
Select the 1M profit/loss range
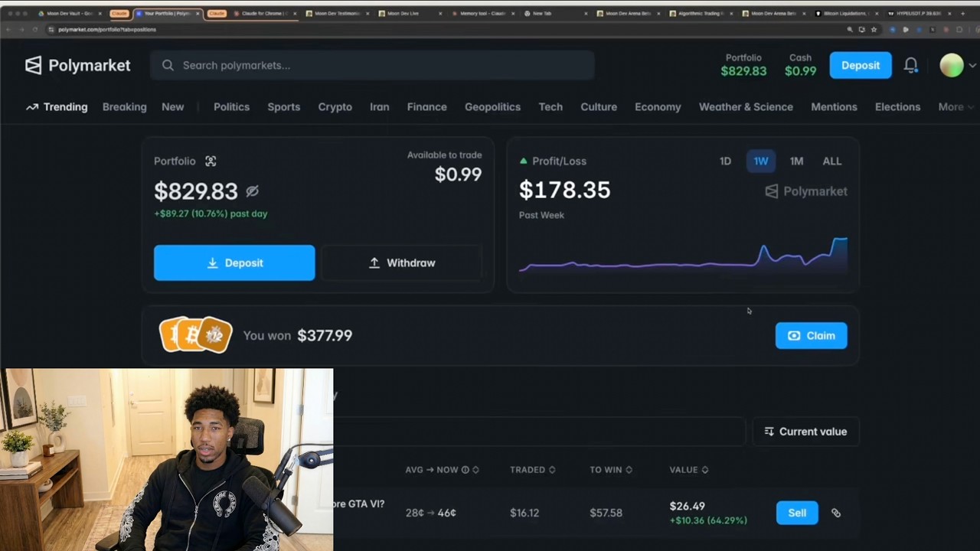coord(796,161)
